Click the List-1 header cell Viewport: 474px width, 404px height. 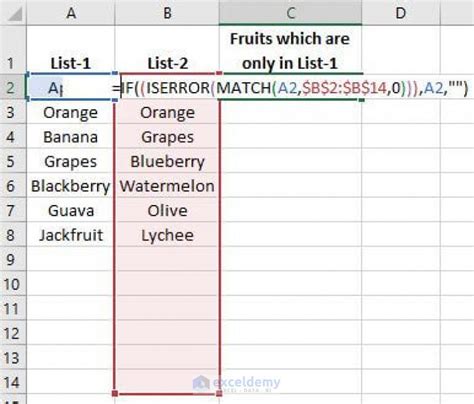pos(71,50)
